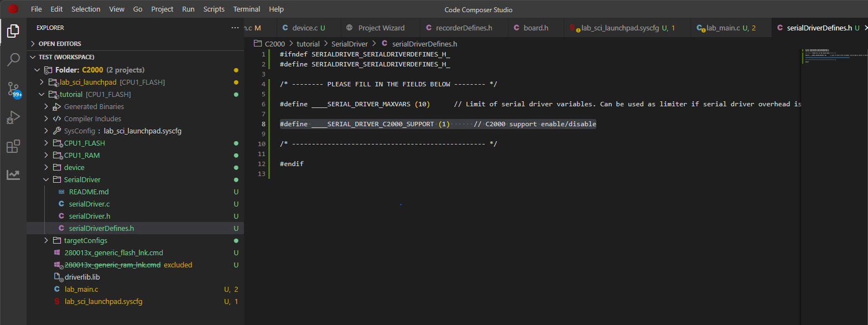
Task: Expand the targetConfigs folder
Action: point(46,240)
